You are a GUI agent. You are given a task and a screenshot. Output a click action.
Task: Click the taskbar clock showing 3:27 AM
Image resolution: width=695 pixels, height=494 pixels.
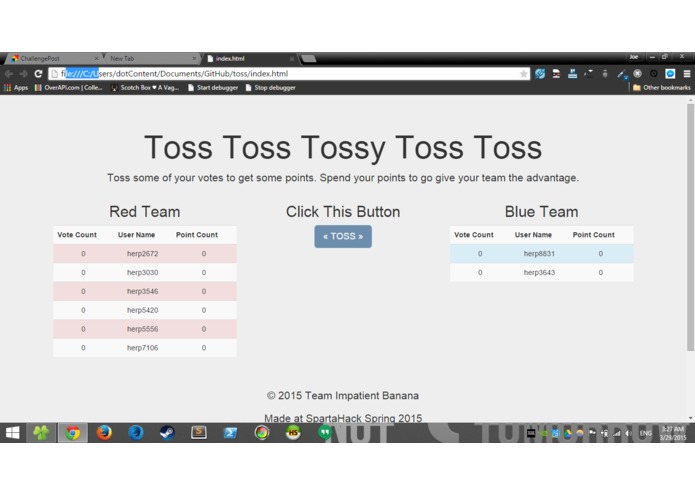click(x=673, y=433)
